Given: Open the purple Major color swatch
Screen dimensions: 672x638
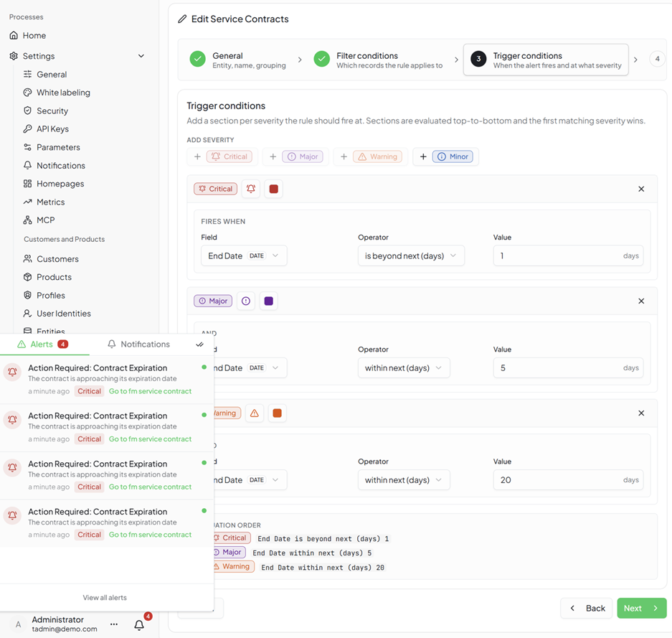Looking at the screenshot, I should point(269,301).
